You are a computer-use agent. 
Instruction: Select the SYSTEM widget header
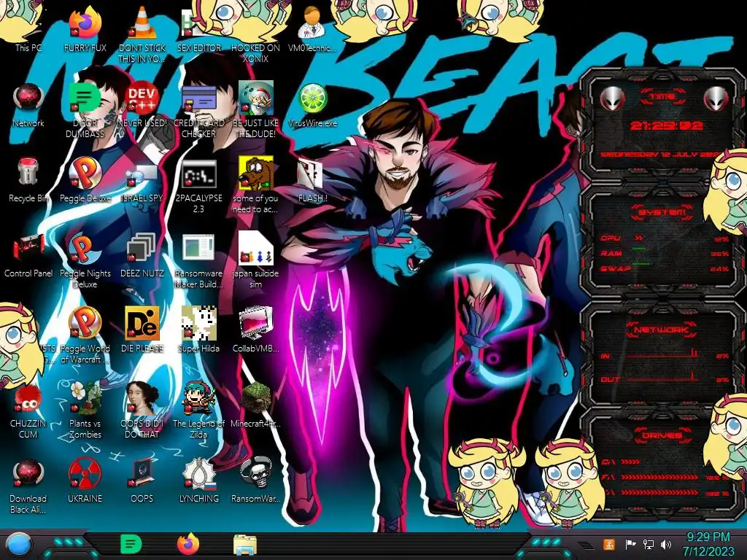[662, 212]
